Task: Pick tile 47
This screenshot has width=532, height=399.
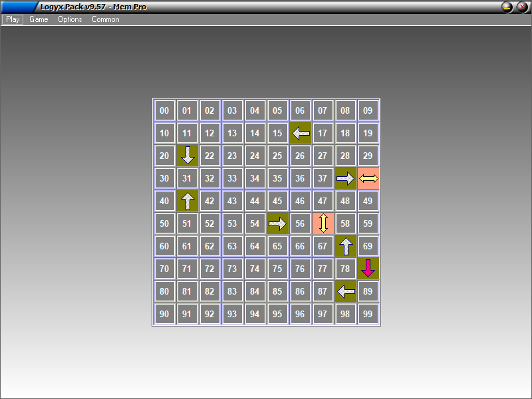Action: (x=323, y=201)
